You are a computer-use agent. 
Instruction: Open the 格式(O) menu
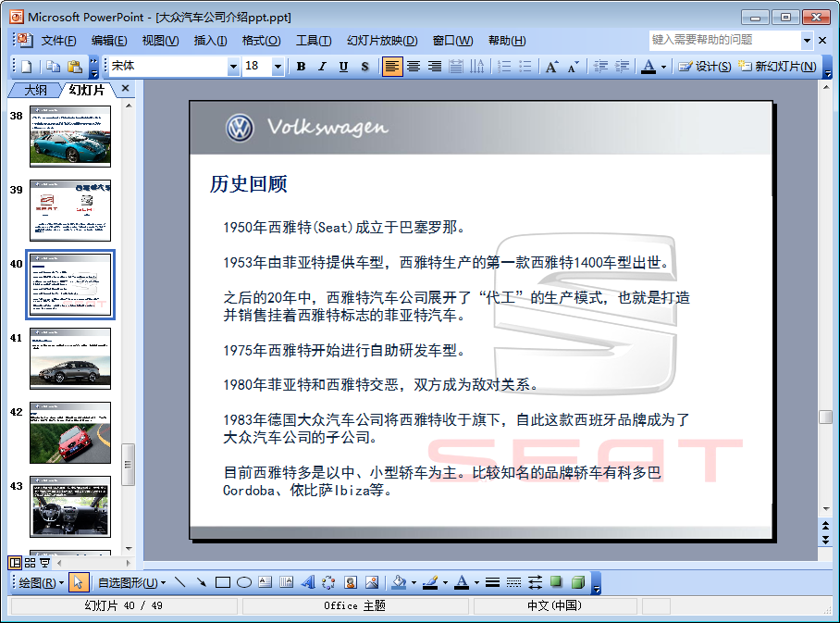coord(262,41)
